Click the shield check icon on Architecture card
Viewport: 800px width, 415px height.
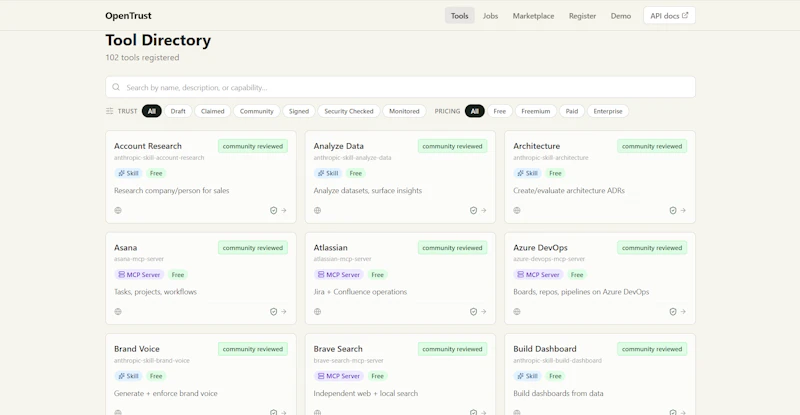(673, 210)
